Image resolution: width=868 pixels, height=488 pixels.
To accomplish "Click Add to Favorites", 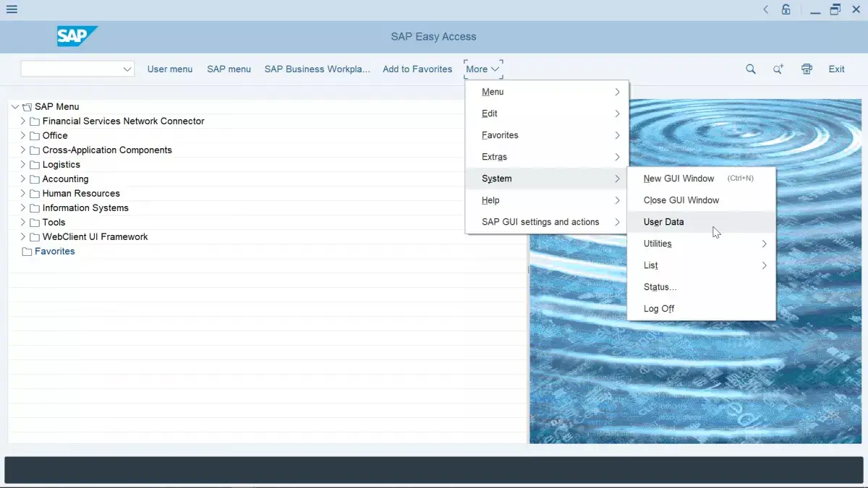I will coord(417,69).
